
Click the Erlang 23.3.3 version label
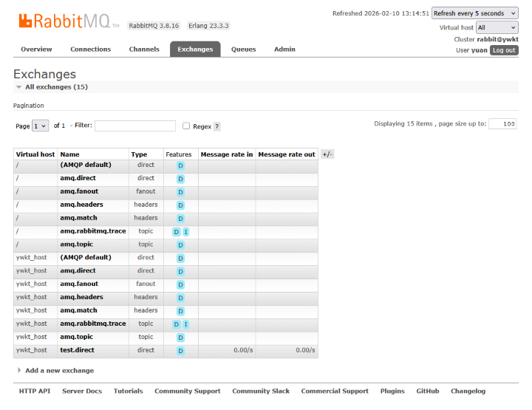[x=208, y=26]
